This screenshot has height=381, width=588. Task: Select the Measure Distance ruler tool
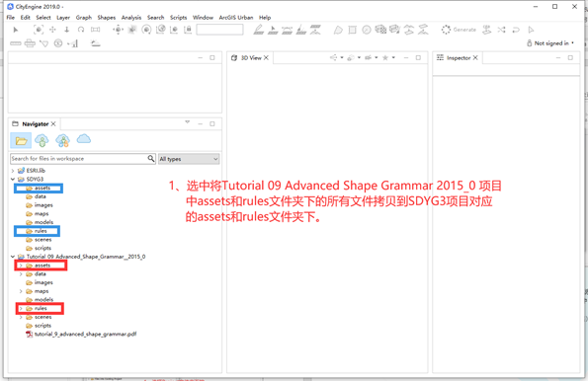click(x=16, y=43)
